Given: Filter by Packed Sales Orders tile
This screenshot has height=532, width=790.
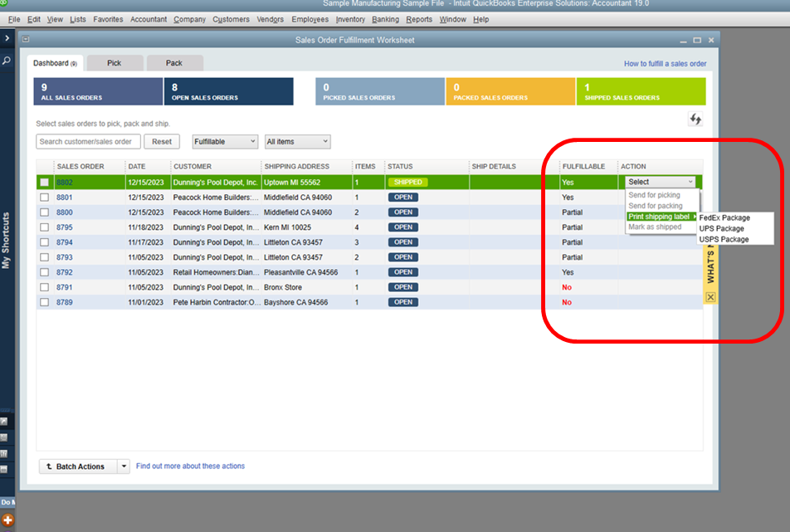Looking at the screenshot, I should coord(510,91).
